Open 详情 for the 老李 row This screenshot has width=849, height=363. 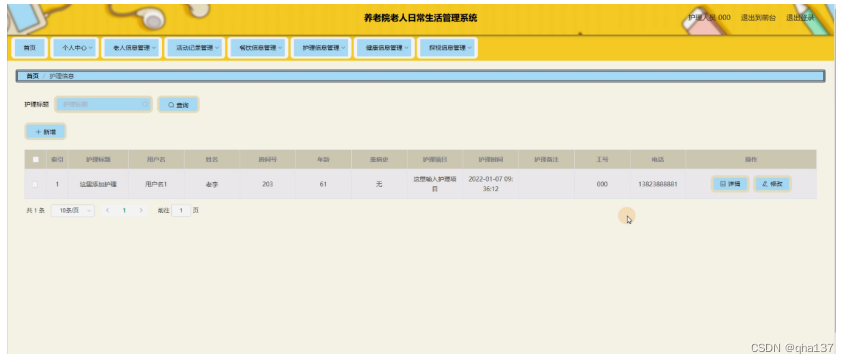tap(730, 184)
